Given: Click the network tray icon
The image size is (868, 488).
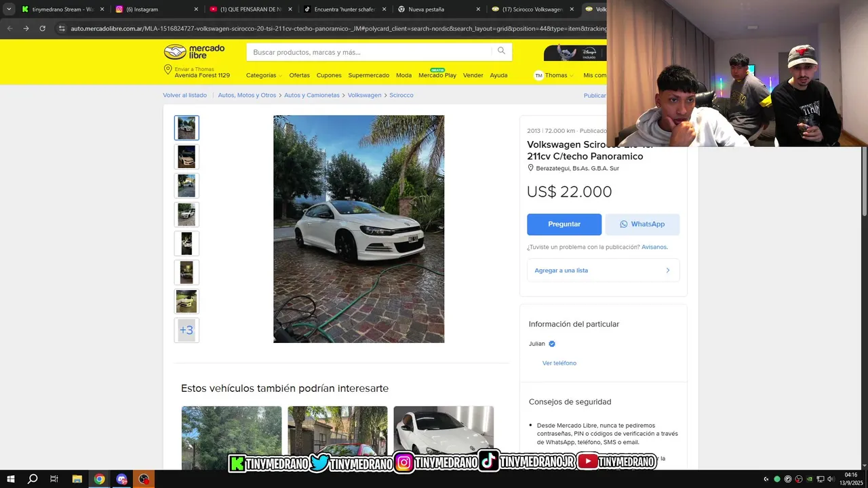Looking at the screenshot, I should [x=821, y=479].
